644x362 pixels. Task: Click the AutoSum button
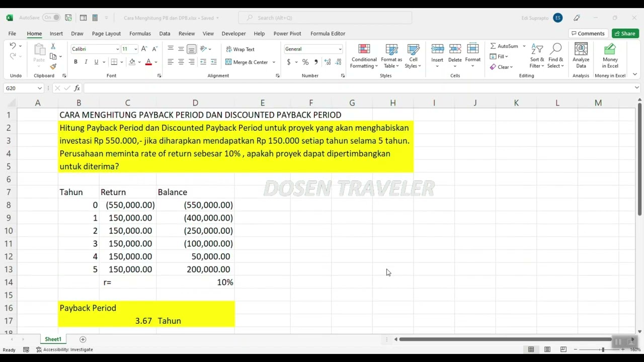click(x=504, y=46)
